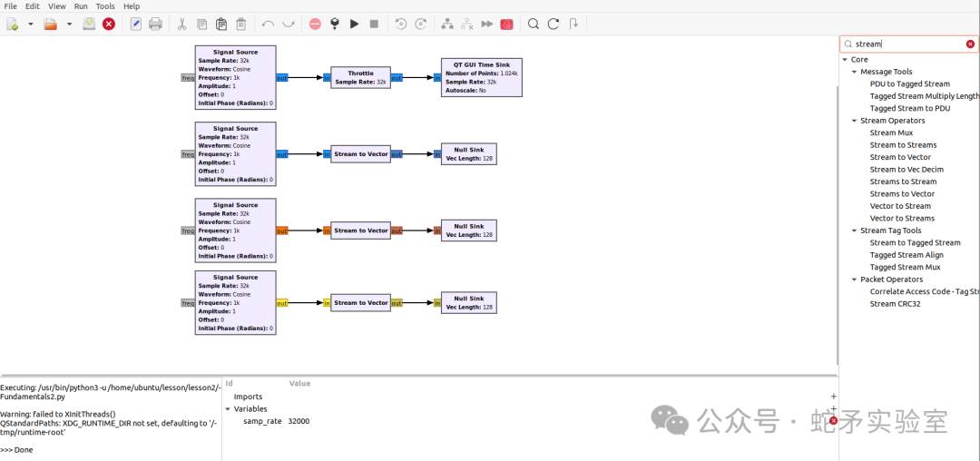This screenshot has height=461, width=980.
Task: Select Vector to Stream in the block tree
Action: 900,206
